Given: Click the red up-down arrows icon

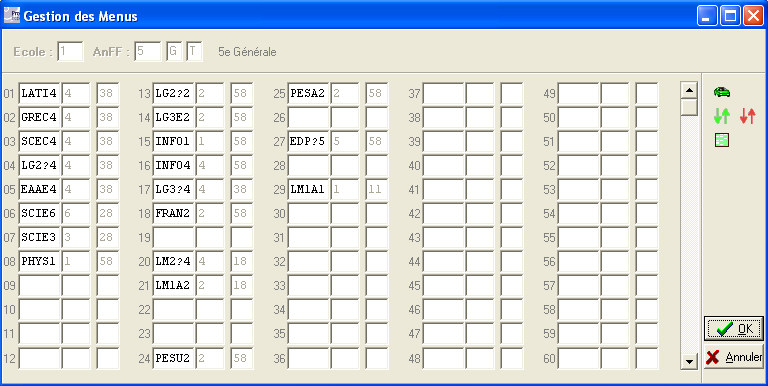Looking at the screenshot, I should pyautogui.click(x=747, y=116).
